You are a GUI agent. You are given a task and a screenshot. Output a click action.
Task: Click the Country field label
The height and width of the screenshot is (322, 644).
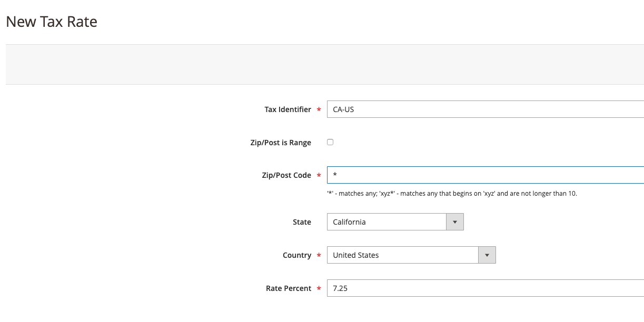click(x=297, y=255)
